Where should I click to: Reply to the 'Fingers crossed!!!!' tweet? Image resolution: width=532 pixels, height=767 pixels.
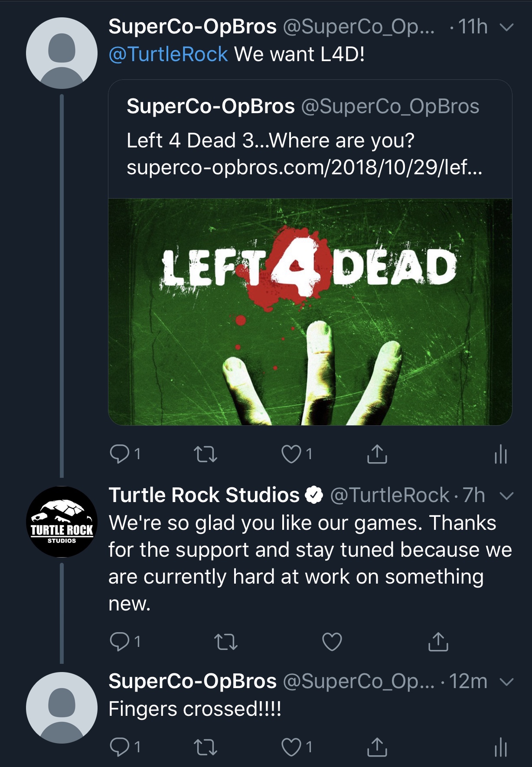pyautogui.click(x=119, y=747)
